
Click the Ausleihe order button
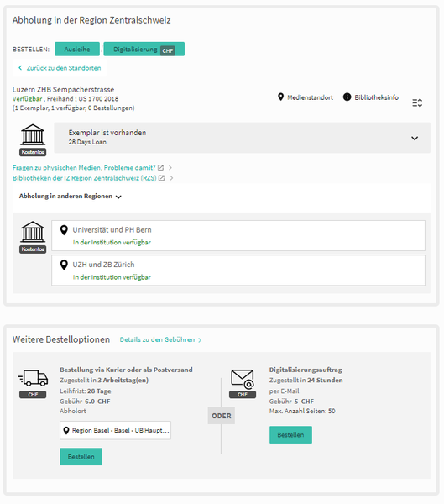(x=77, y=50)
